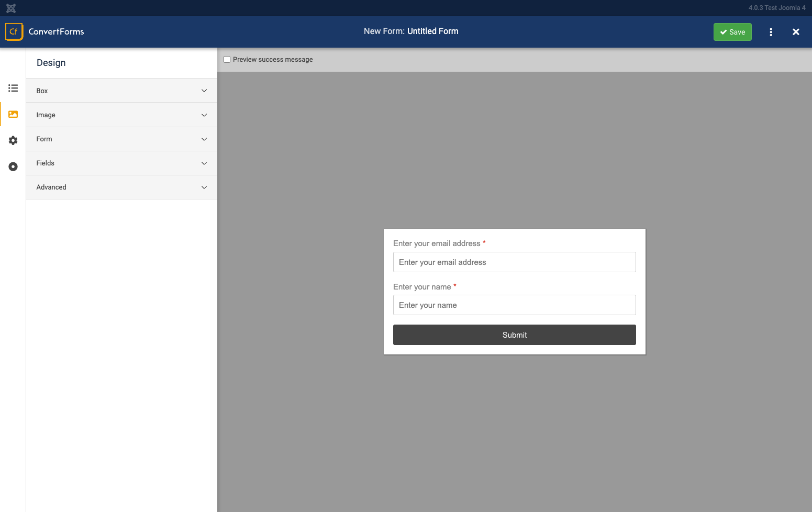Click the 'Enter your email address' label
812x512 pixels.
437,243
